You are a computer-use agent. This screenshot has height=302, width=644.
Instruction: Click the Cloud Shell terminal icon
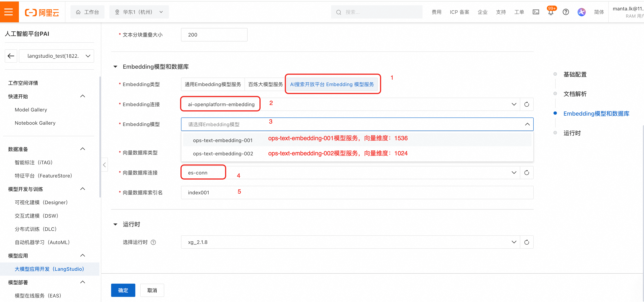click(536, 12)
